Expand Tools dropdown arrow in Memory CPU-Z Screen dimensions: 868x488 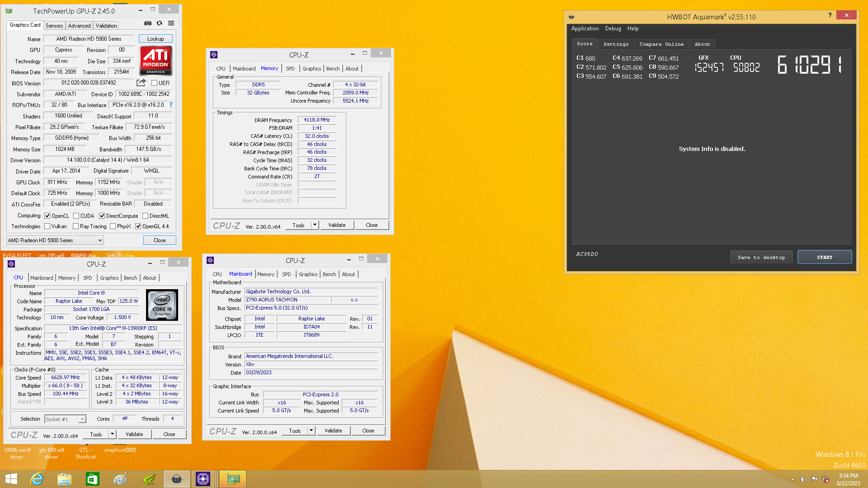coord(315,225)
